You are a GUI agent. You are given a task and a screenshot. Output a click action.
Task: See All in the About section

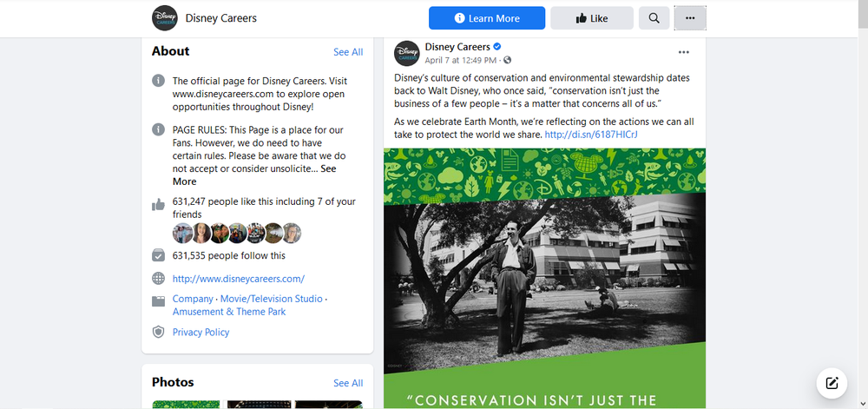click(x=348, y=52)
